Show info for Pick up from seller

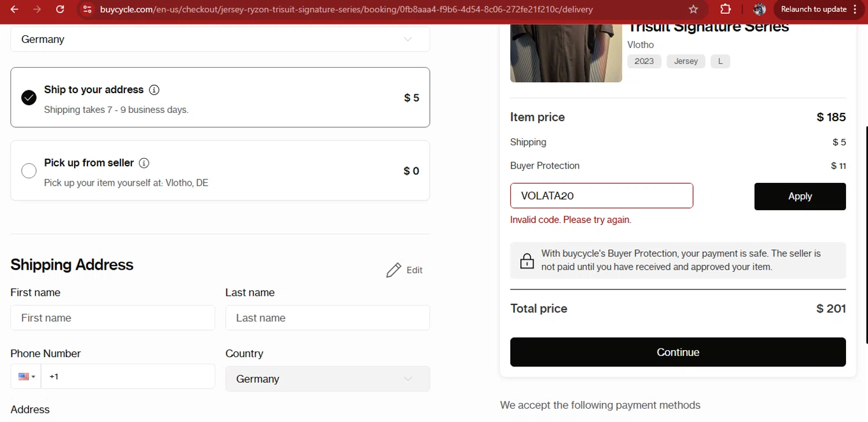[144, 163]
